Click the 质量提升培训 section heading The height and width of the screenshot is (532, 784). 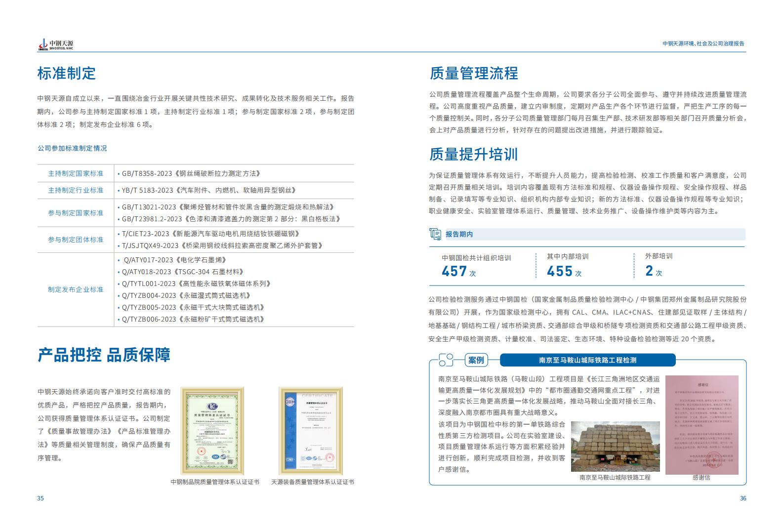click(473, 154)
